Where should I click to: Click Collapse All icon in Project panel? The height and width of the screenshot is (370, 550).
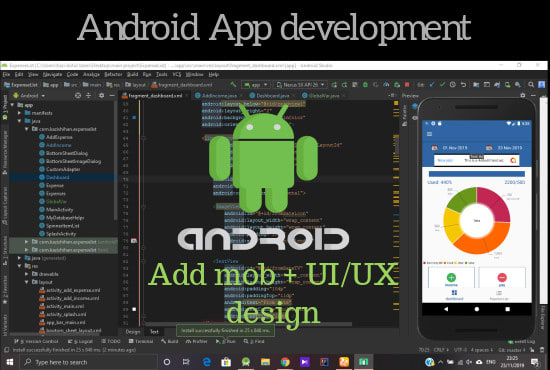tap(88, 95)
